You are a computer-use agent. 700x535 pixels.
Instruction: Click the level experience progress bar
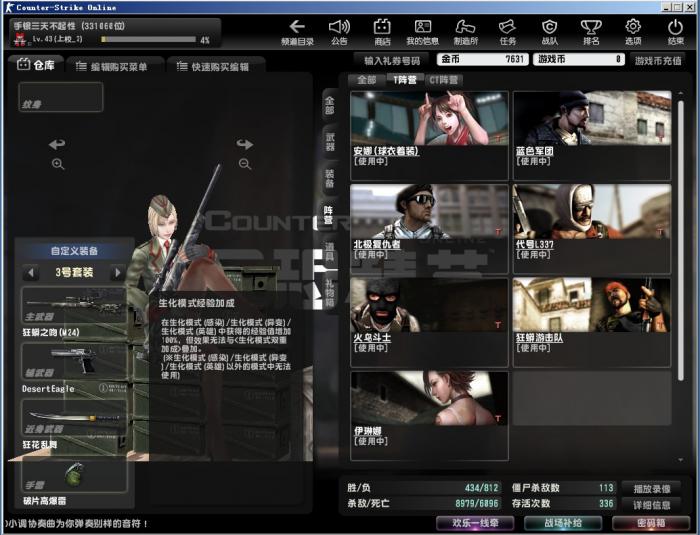tap(149, 40)
